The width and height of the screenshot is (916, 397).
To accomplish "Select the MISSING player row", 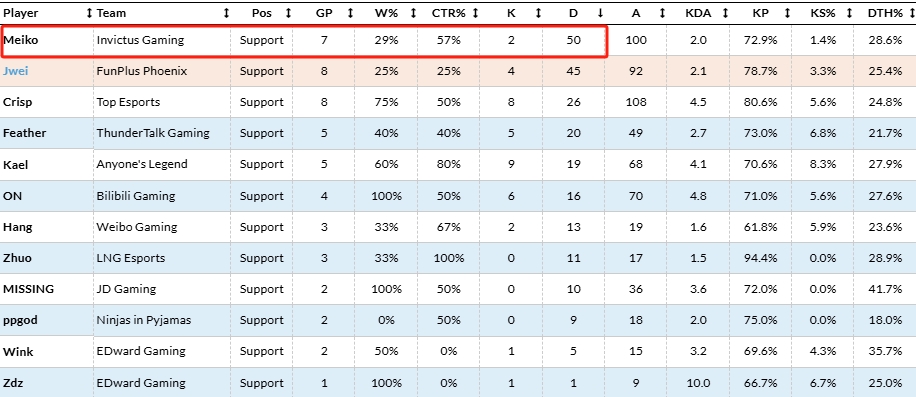I will pyautogui.click(x=458, y=289).
